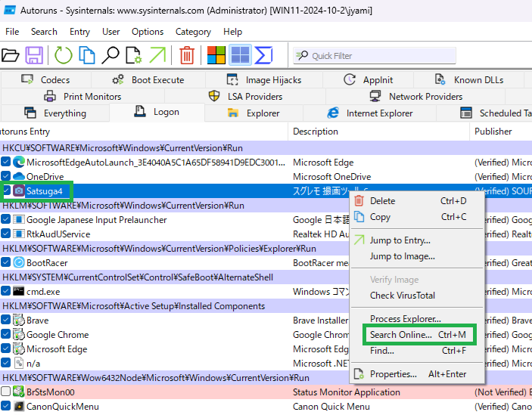Select the HKLM Active Setup Installed Components row

pos(266,306)
